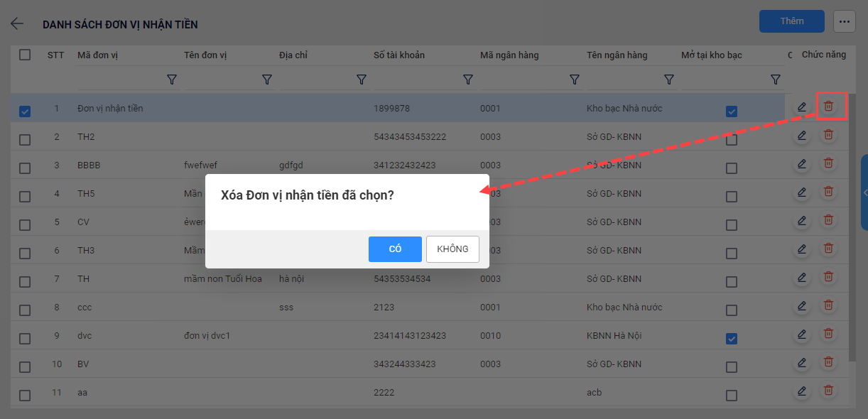This screenshot has width=868, height=419.
Task: Edit row TH2 with the pencil icon
Action: [802, 135]
